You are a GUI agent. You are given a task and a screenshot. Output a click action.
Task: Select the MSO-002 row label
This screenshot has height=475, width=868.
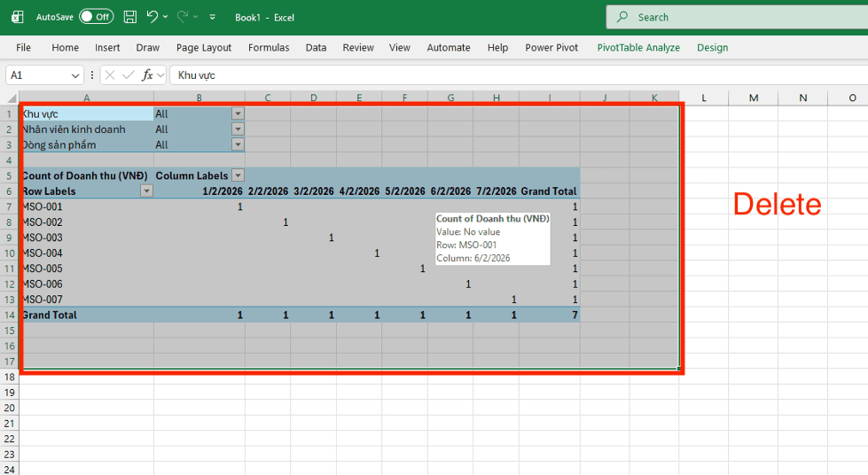coord(87,222)
